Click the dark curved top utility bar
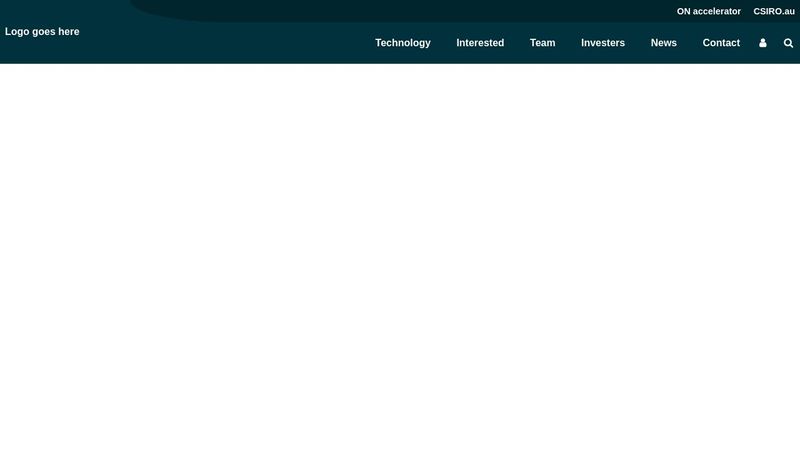This screenshot has width=800, height=450. pos(400,10)
